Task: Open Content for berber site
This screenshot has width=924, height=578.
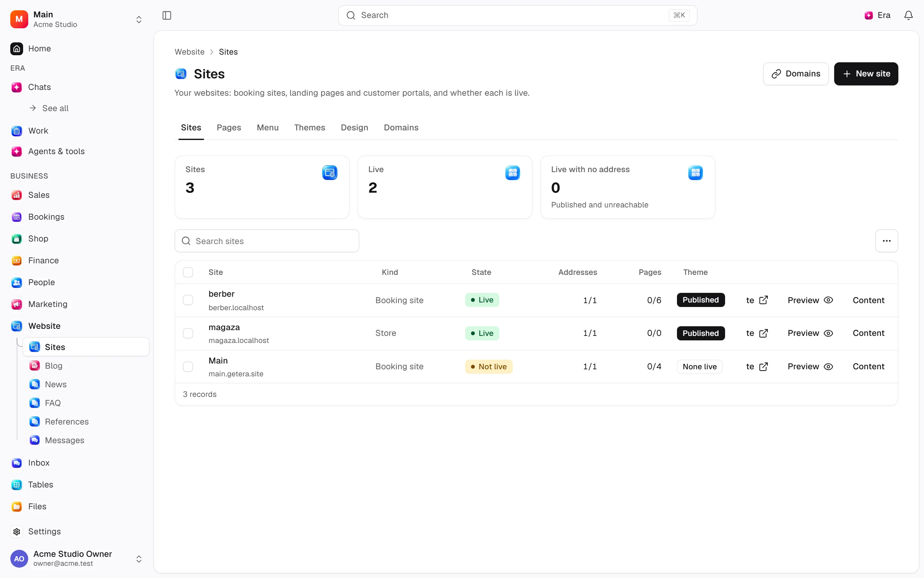Action: (x=868, y=300)
